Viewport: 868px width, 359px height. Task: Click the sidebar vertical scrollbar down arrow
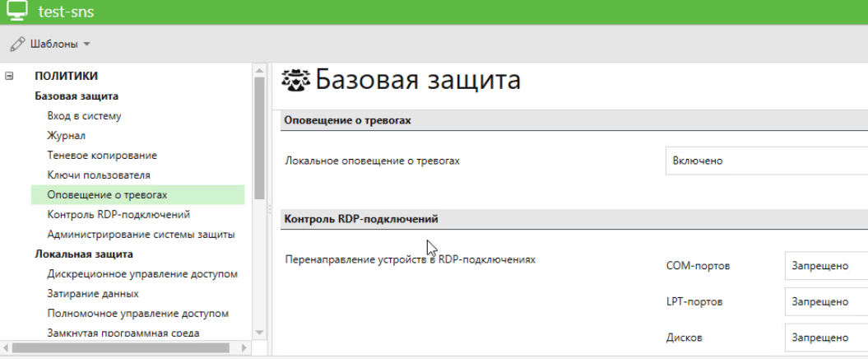(260, 333)
